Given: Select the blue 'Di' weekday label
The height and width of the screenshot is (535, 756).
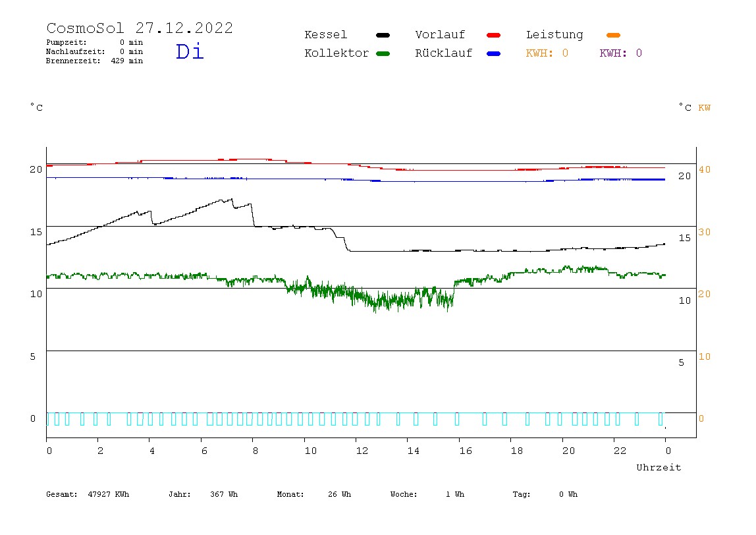Looking at the screenshot, I should [x=190, y=51].
